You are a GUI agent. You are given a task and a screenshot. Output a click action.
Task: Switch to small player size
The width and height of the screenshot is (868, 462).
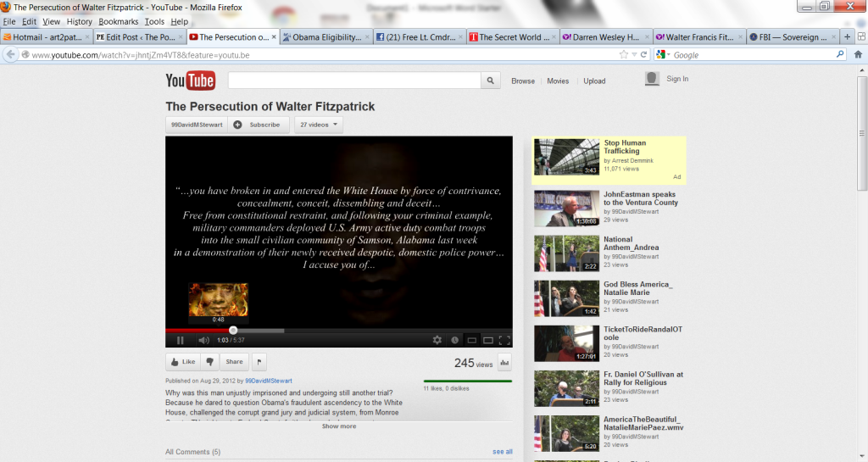(x=472, y=340)
